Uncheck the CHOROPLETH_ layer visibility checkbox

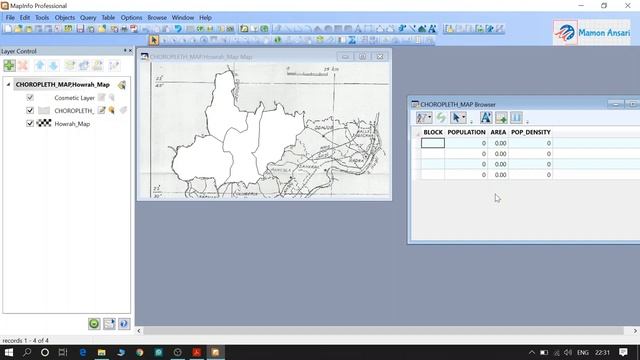pos(30,110)
